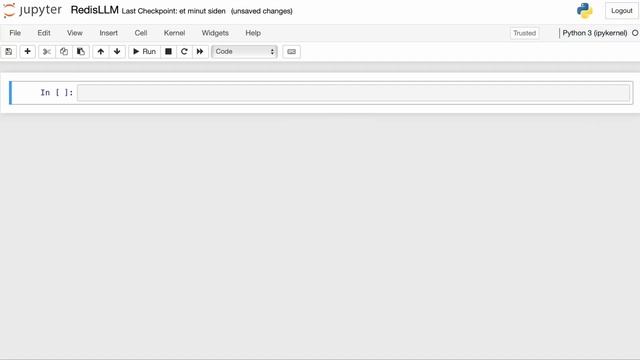Run the selected cell

(144, 51)
